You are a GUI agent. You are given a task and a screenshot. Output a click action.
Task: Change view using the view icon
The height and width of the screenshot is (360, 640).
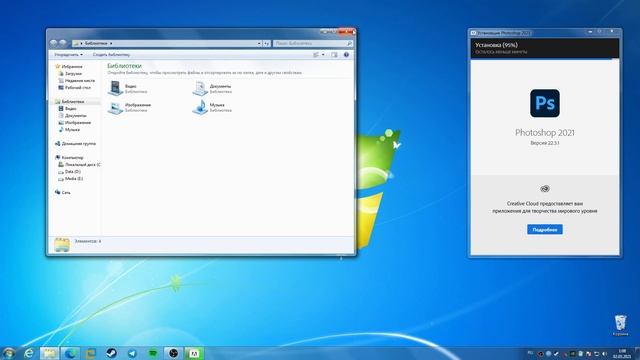[x=316, y=55]
